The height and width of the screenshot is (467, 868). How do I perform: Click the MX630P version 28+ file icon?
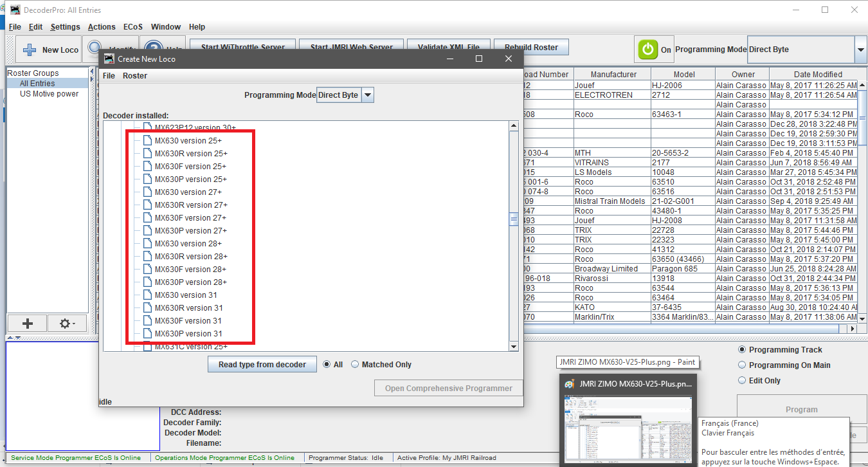(147, 282)
